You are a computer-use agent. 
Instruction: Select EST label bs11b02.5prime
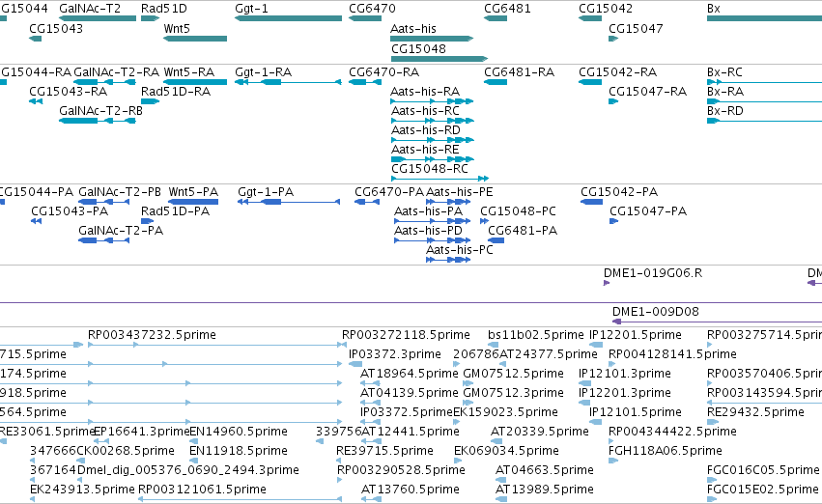click(x=536, y=335)
